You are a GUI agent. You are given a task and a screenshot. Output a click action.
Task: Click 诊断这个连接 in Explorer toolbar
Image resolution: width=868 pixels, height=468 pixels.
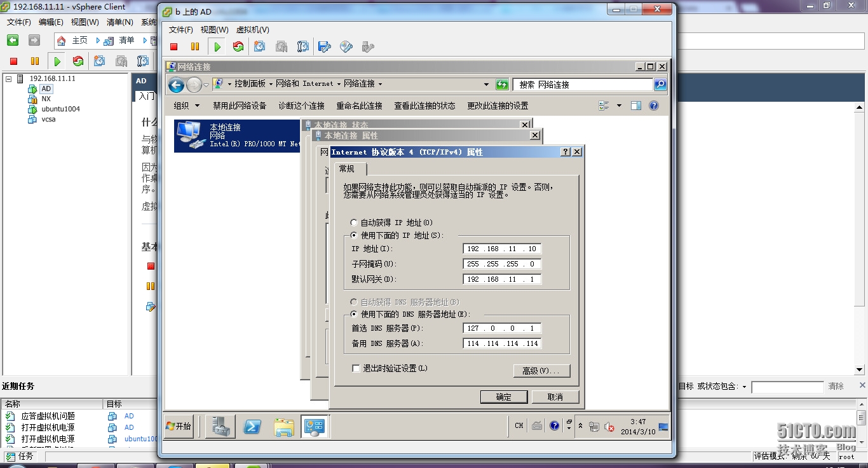pyautogui.click(x=302, y=106)
